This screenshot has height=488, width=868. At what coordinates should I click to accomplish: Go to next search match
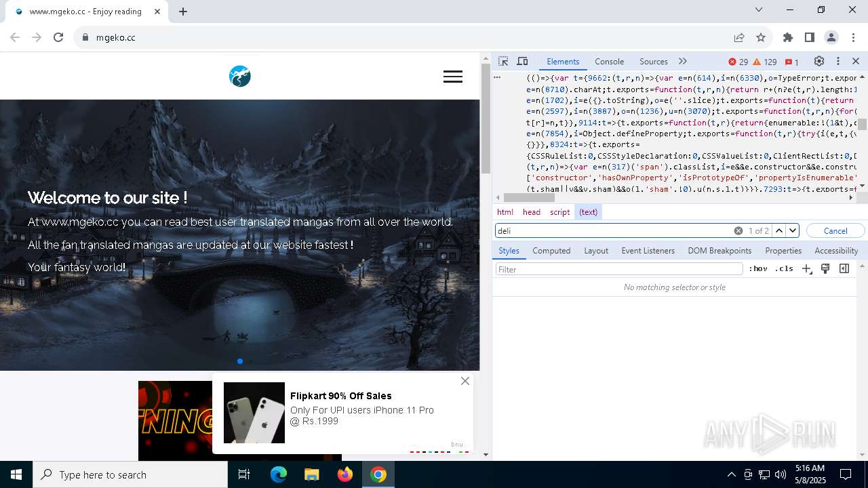pos(793,230)
